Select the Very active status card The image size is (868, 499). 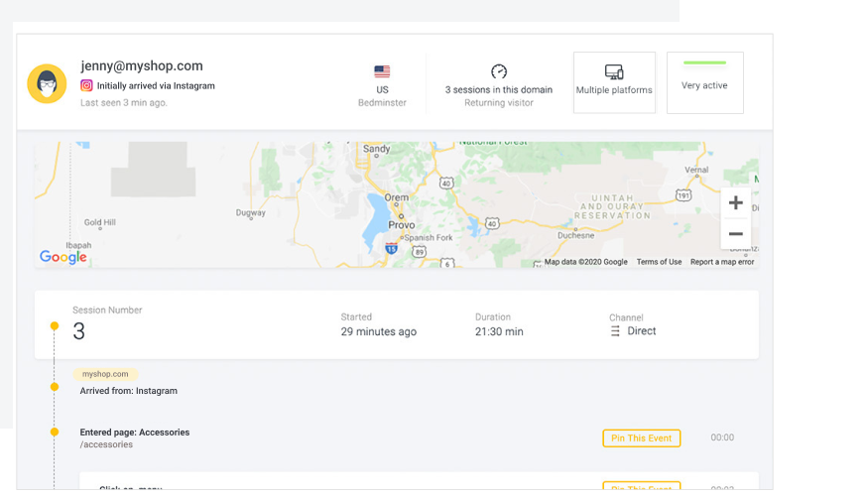coord(704,82)
